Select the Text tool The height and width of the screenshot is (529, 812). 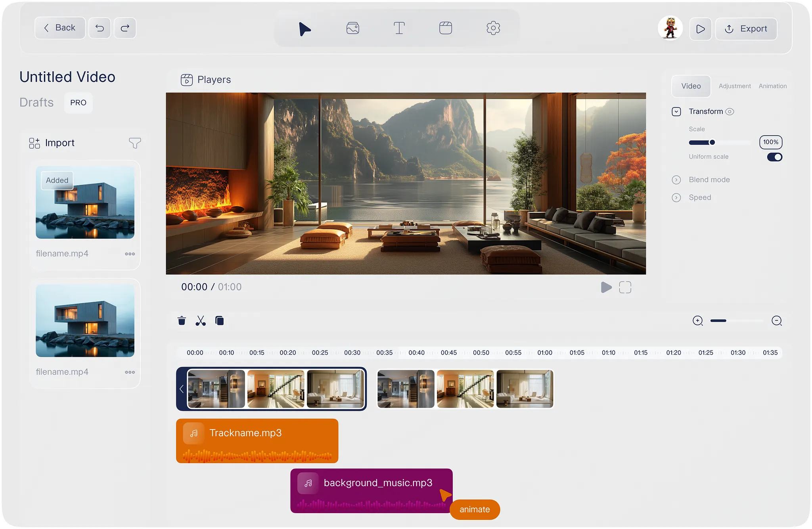coord(399,28)
